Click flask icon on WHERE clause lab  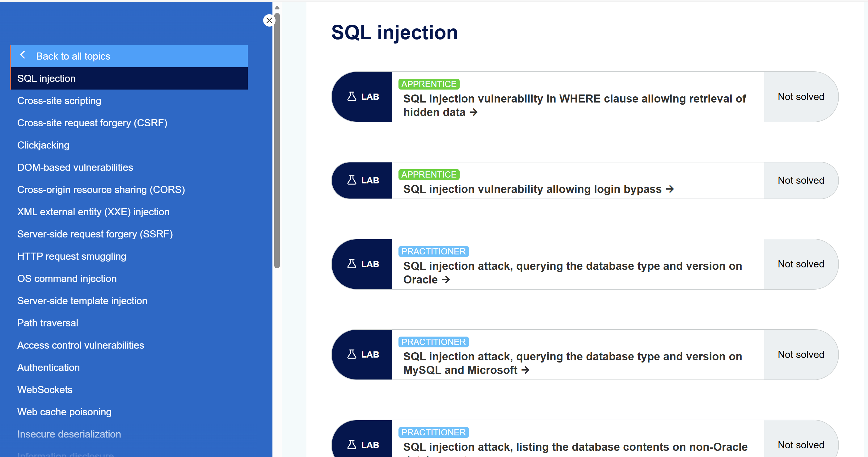click(x=352, y=97)
